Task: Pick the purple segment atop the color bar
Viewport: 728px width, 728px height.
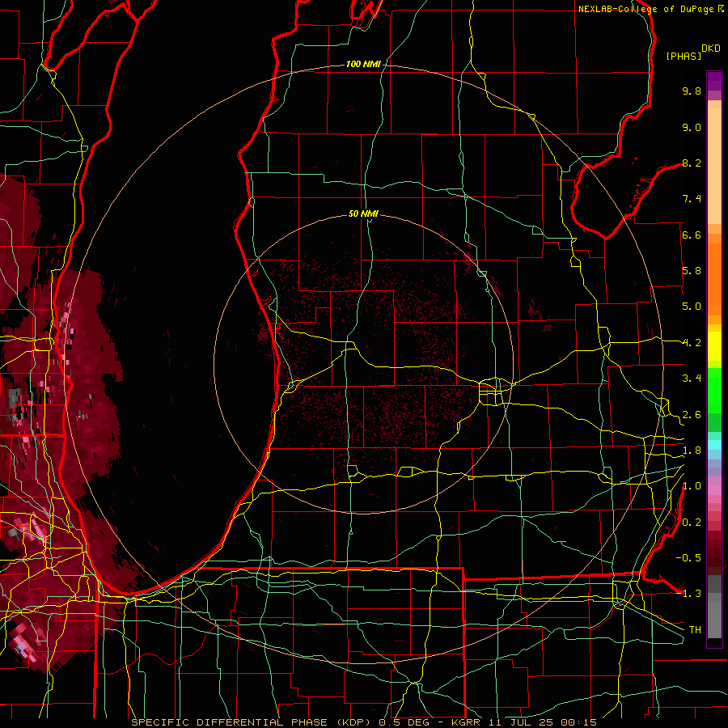Action: [714, 81]
